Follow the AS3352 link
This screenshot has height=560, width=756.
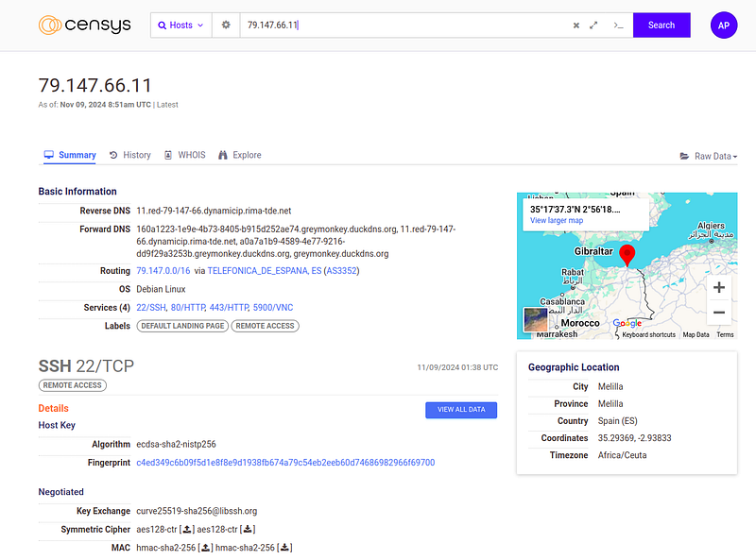341,271
